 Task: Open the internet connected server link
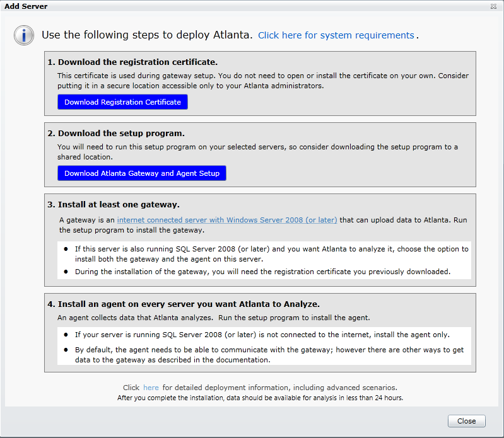click(x=227, y=220)
